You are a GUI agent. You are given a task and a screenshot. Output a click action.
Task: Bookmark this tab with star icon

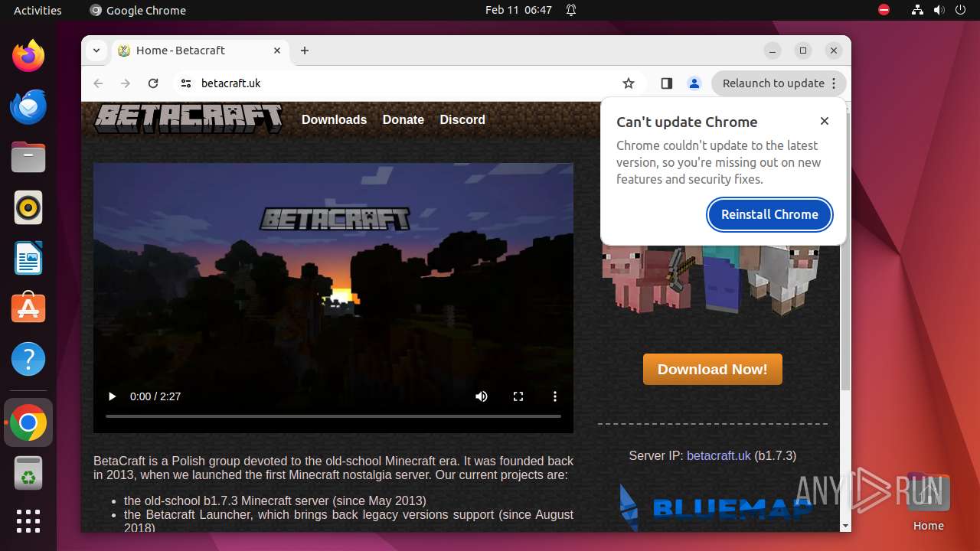629,83
